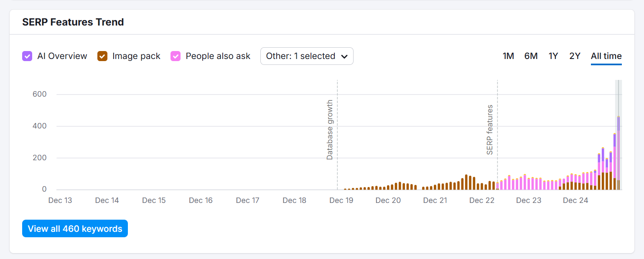Viewport: 644px width, 259px height.
Task: Click the Dec 24 x-axis label
Action: click(x=575, y=200)
